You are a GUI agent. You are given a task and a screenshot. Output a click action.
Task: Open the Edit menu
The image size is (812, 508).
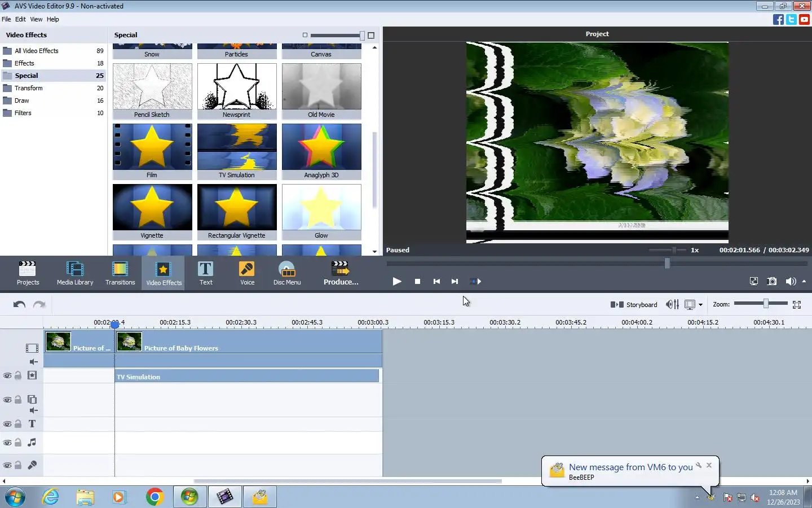20,19
